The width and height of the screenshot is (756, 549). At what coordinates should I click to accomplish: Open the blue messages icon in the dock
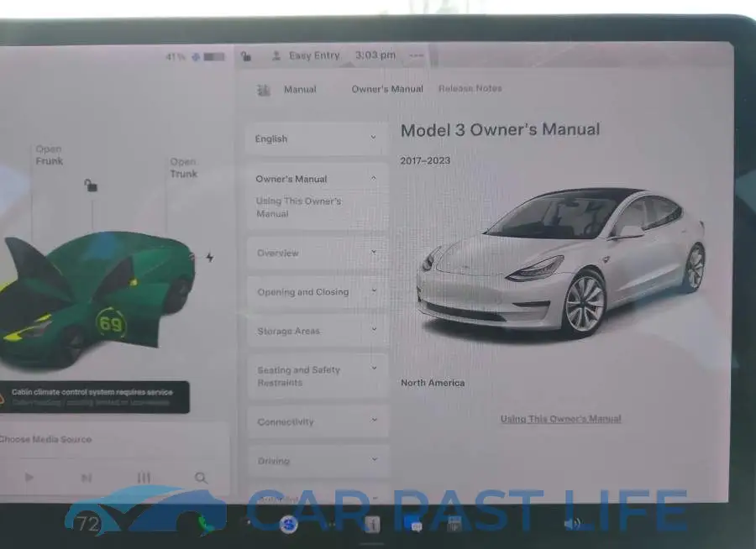(x=415, y=525)
